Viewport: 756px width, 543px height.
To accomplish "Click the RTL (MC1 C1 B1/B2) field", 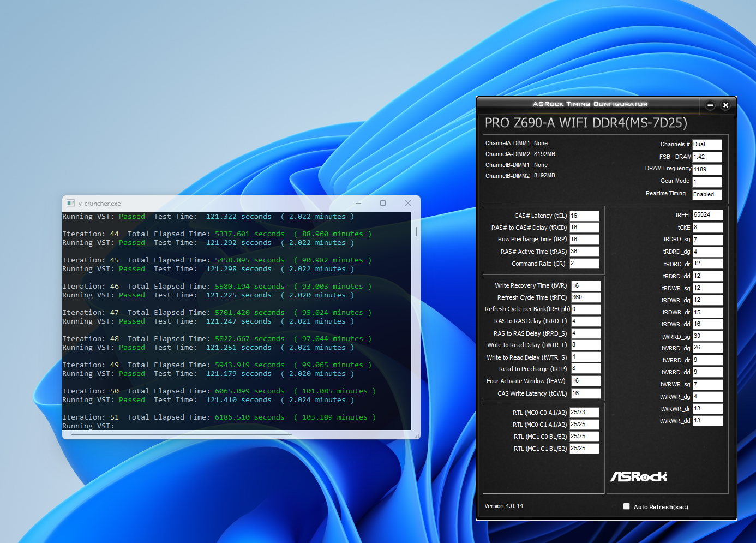I will pos(584,449).
